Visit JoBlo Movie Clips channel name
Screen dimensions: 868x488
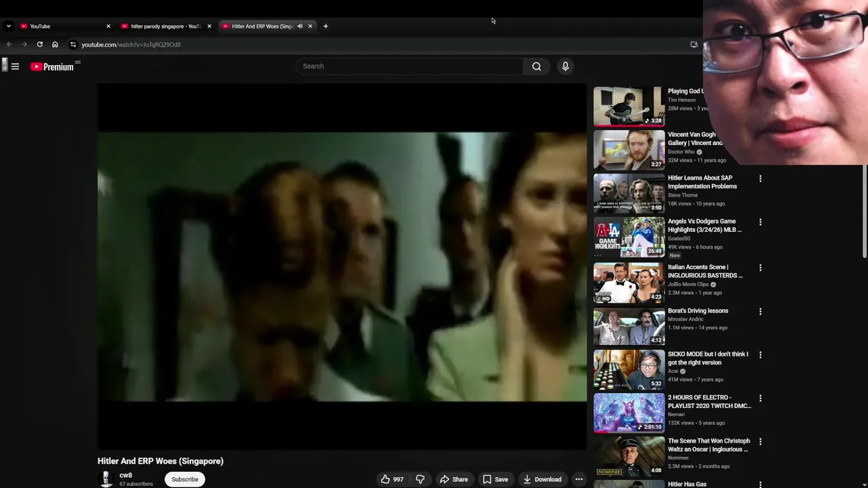click(x=688, y=285)
